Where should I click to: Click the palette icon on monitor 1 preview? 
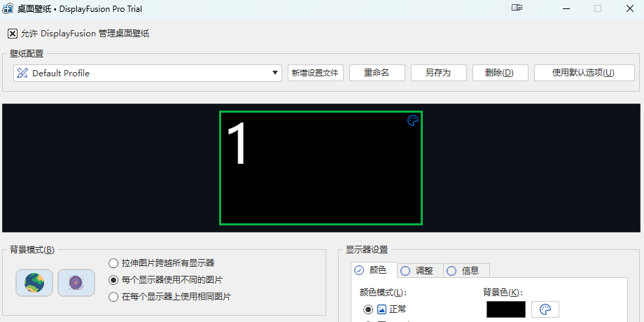click(413, 120)
